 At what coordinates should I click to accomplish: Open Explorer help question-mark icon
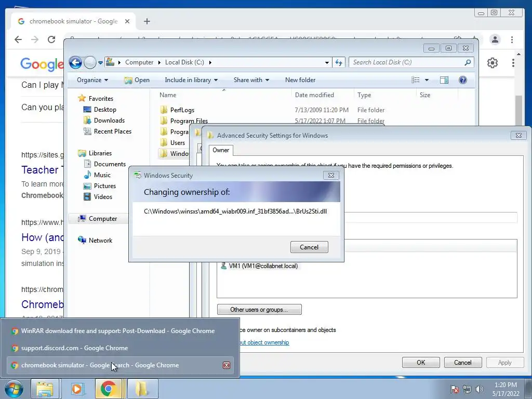coord(463,80)
